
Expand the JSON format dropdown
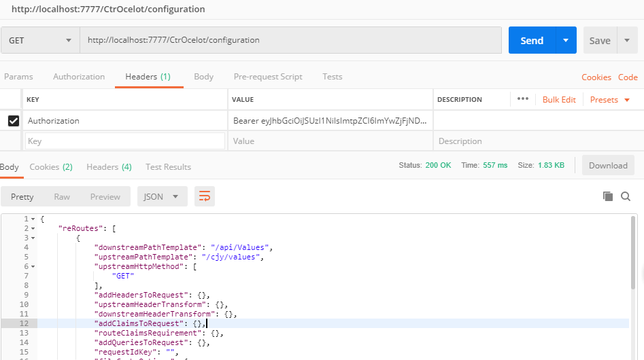(x=161, y=196)
